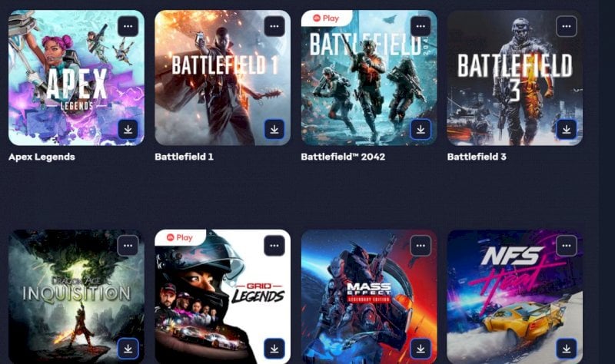Open more options for Apex Legends
Screen dimensions: 615x364
(x=128, y=27)
